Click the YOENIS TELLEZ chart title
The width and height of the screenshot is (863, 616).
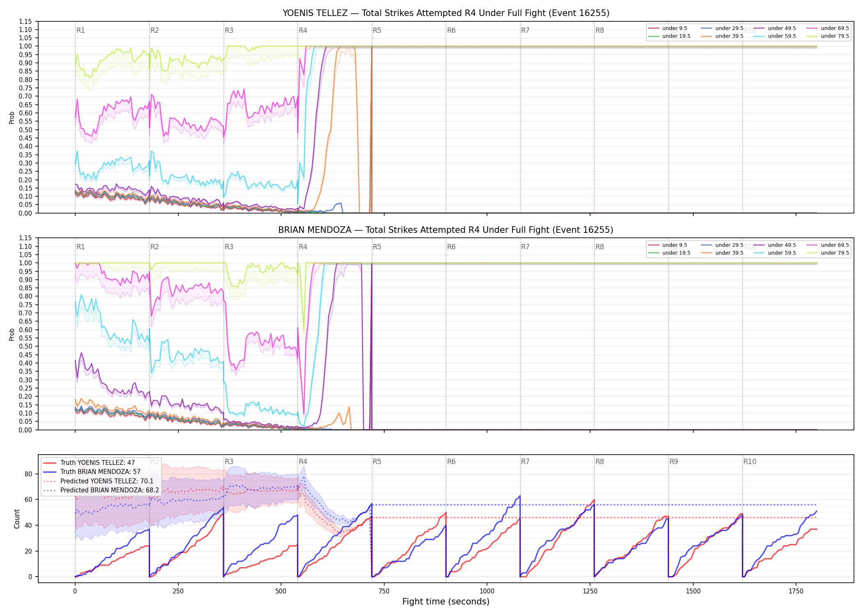coord(446,13)
